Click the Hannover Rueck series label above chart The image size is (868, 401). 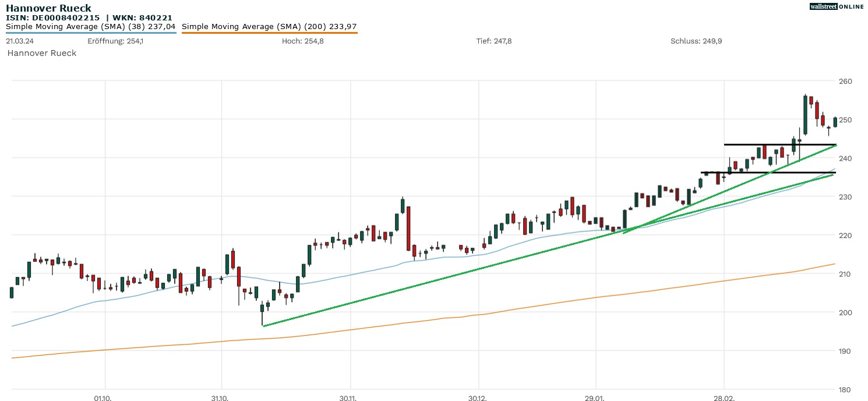(x=41, y=53)
